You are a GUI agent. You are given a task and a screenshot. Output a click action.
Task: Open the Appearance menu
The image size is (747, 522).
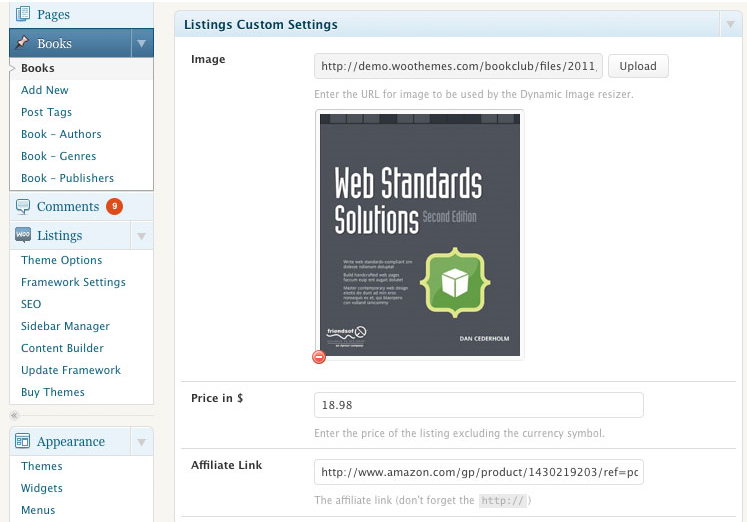[x=71, y=442]
